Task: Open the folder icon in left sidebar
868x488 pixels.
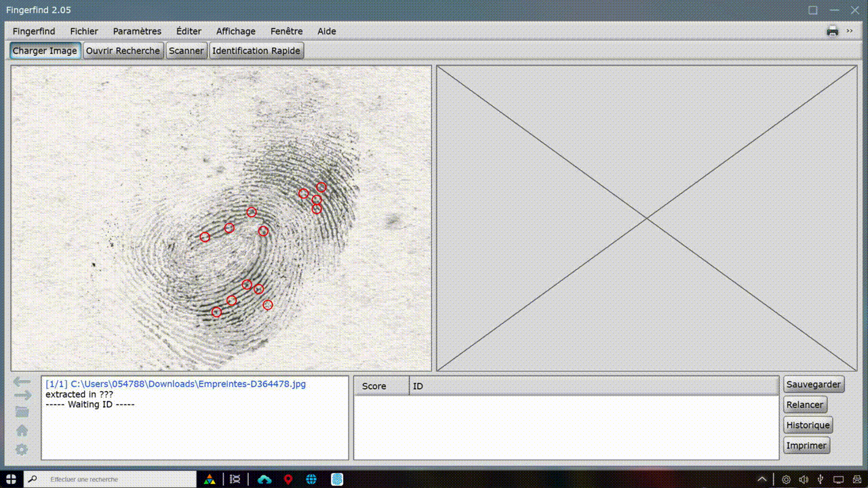Action: point(22,411)
